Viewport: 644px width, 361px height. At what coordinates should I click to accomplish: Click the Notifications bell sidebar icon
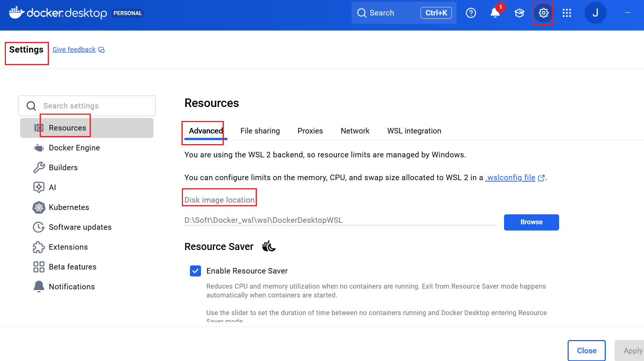coord(39,287)
